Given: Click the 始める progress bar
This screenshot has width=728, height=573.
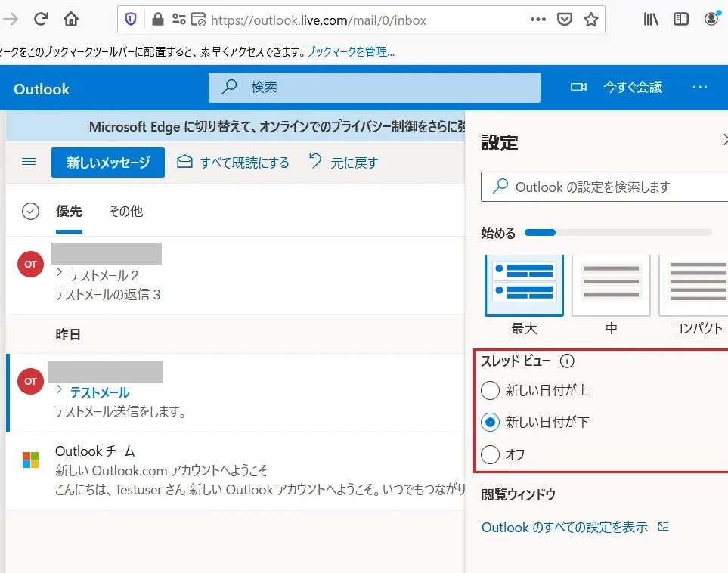Looking at the screenshot, I should [x=618, y=233].
